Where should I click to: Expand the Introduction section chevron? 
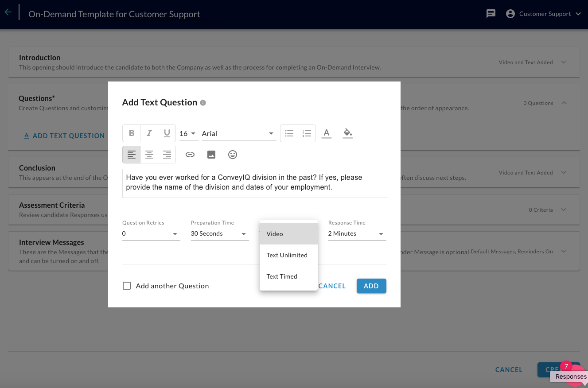click(564, 62)
